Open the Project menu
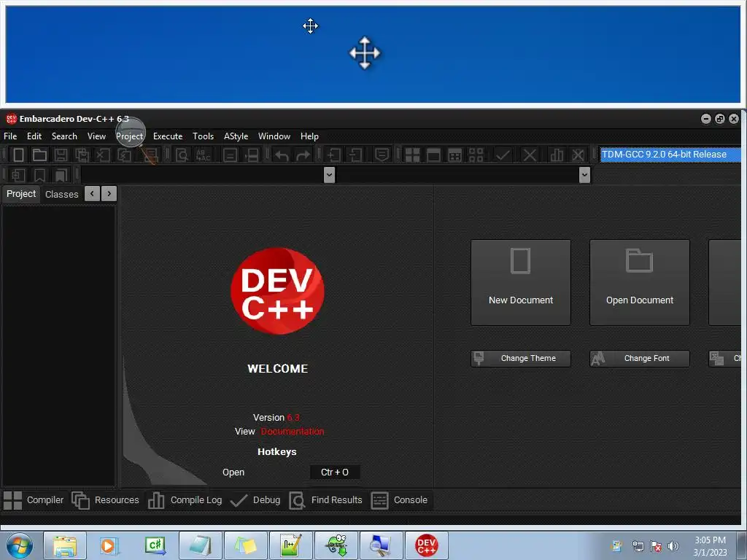 [x=130, y=136]
